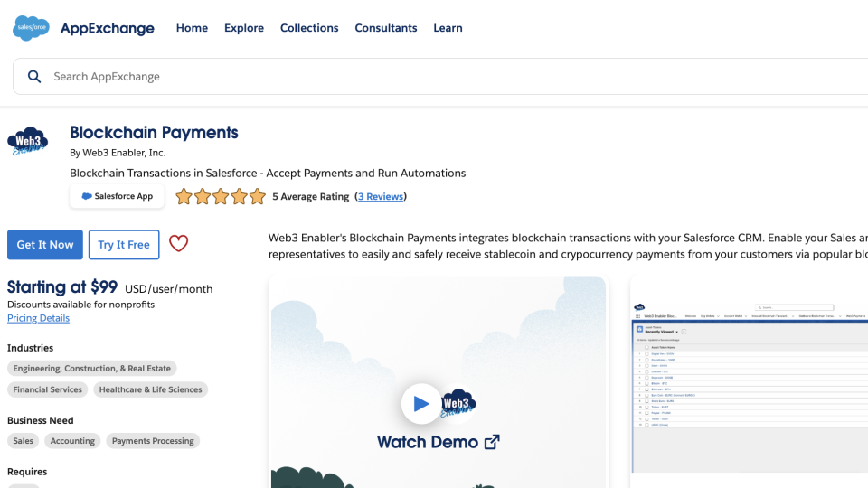This screenshot has width=868, height=488.
Task: Focus the Search AppExchange field
Action: (x=440, y=76)
